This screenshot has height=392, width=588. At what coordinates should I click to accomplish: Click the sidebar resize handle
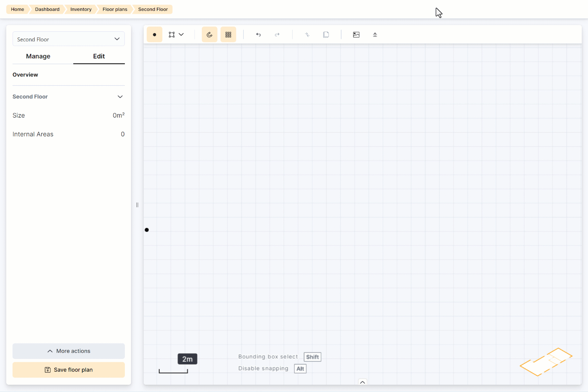pos(137,205)
